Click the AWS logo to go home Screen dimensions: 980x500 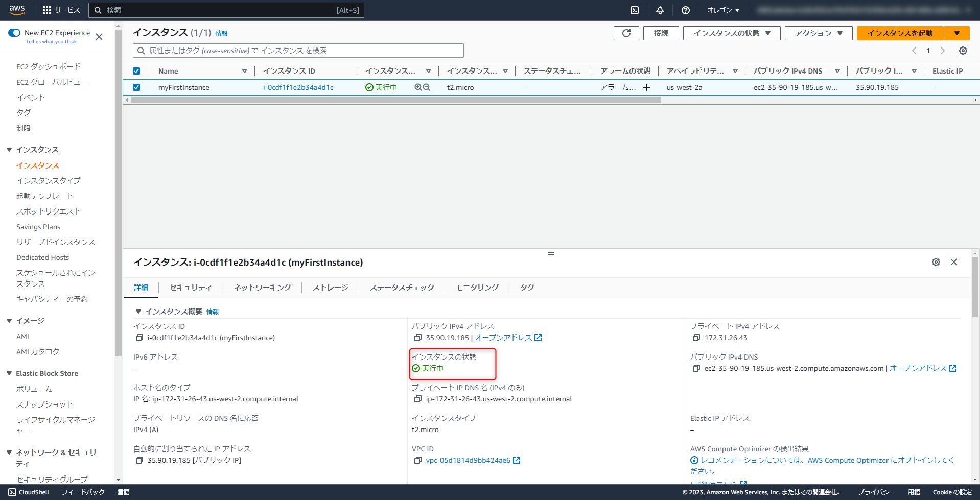tap(16, 10)
